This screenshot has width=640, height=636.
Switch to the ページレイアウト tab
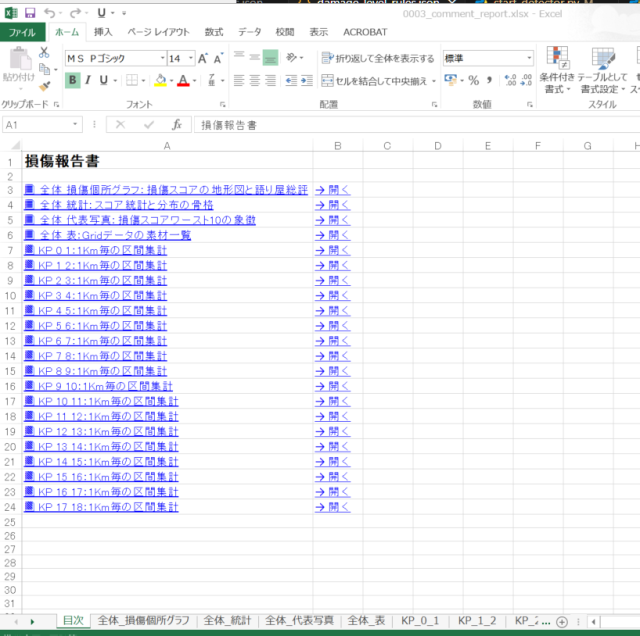click(158, 32)
